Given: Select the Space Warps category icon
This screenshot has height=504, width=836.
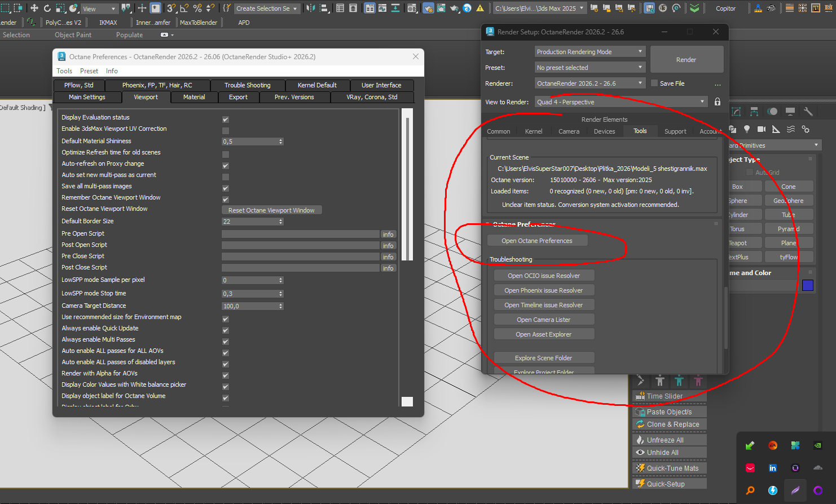Looking at the screenshot, I should 791,129.
